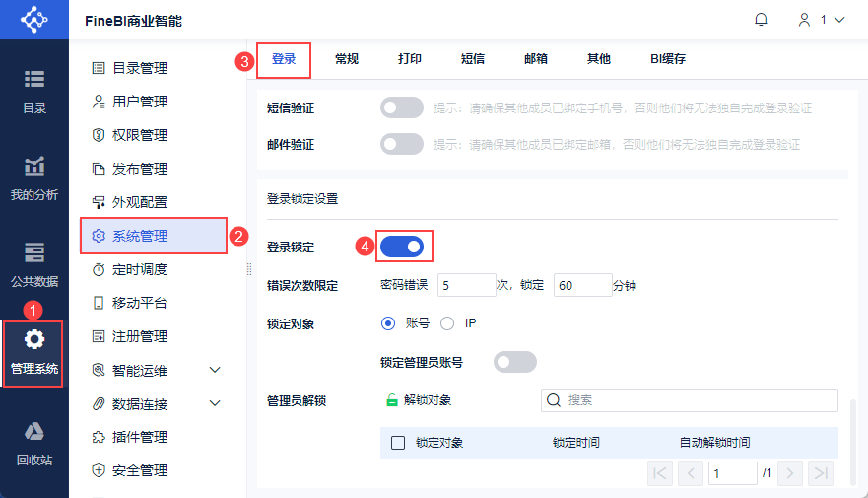Go to 公共数据 sidebar section
868x498 pixels.
pos(34,263)
